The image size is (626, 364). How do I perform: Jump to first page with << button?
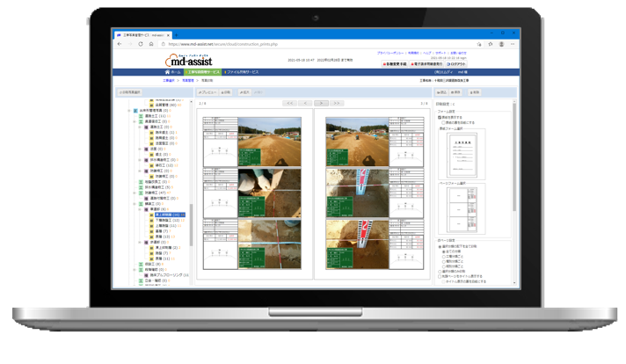289,103
